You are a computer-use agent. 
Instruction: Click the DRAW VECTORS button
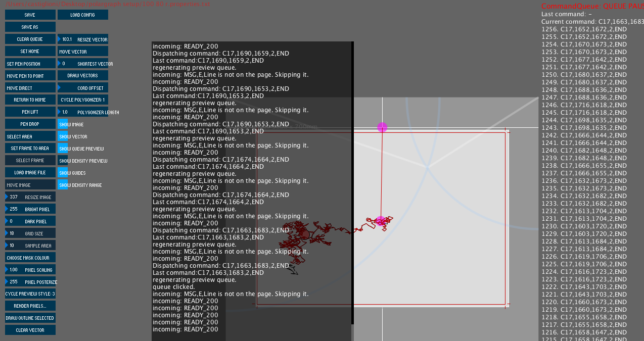coord(82,76)
